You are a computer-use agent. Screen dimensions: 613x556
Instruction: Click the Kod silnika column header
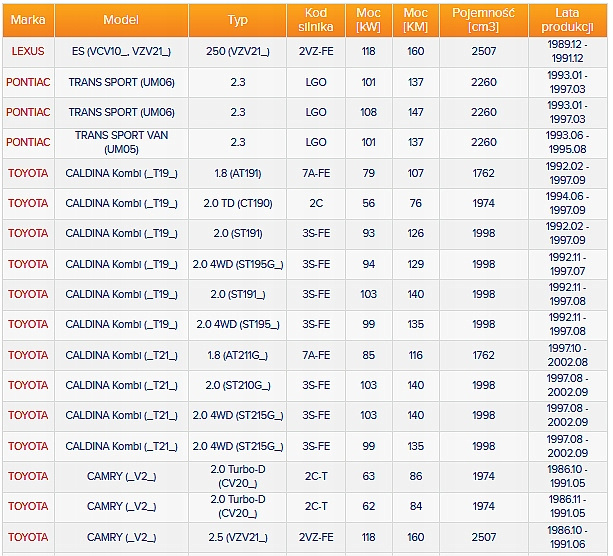click(x=316, y=20)
